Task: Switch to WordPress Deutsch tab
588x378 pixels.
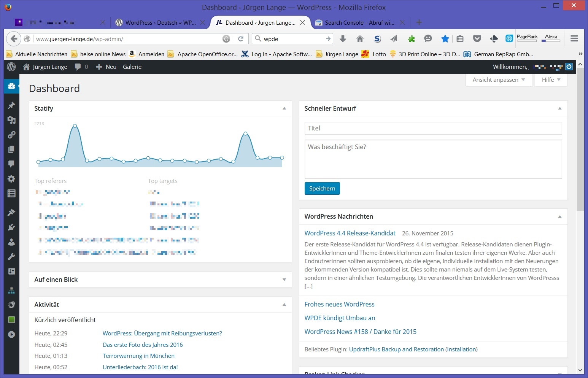Action: pos(160,23)
